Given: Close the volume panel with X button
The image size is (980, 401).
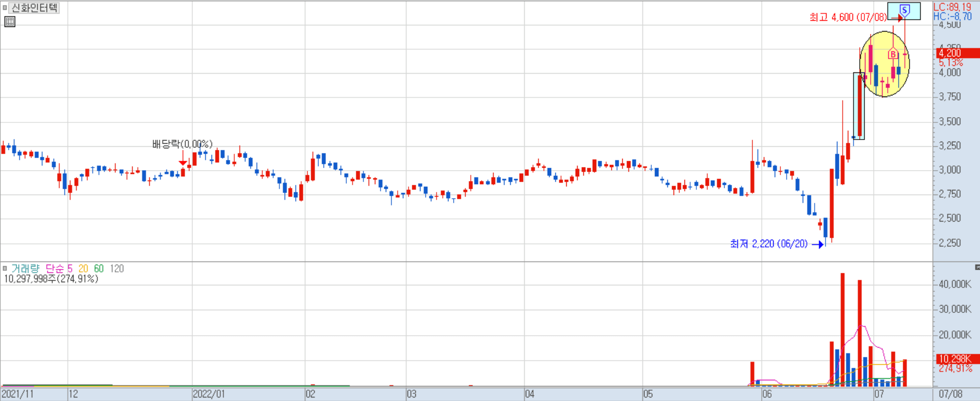Looking at the screenshot, I should [x=977, y=267].
